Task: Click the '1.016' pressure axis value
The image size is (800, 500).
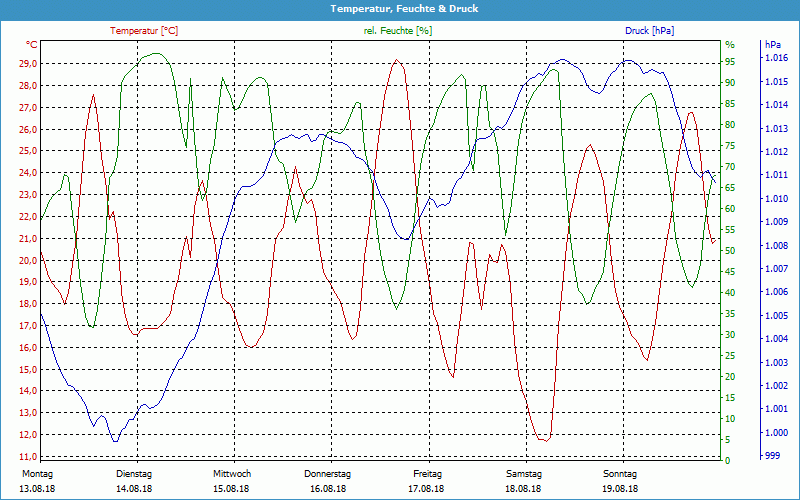Action: 776,58
